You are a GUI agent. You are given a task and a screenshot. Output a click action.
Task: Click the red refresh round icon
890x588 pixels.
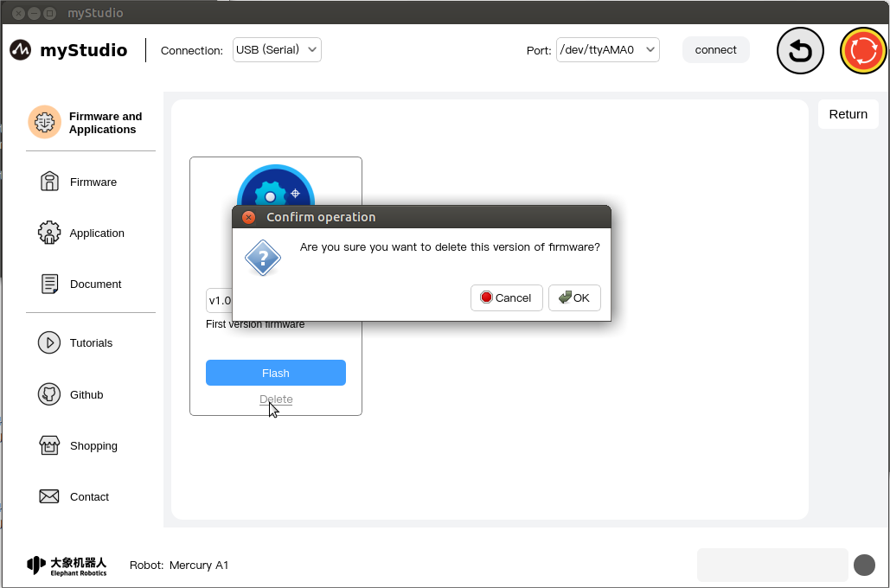(x=863, y=50)
